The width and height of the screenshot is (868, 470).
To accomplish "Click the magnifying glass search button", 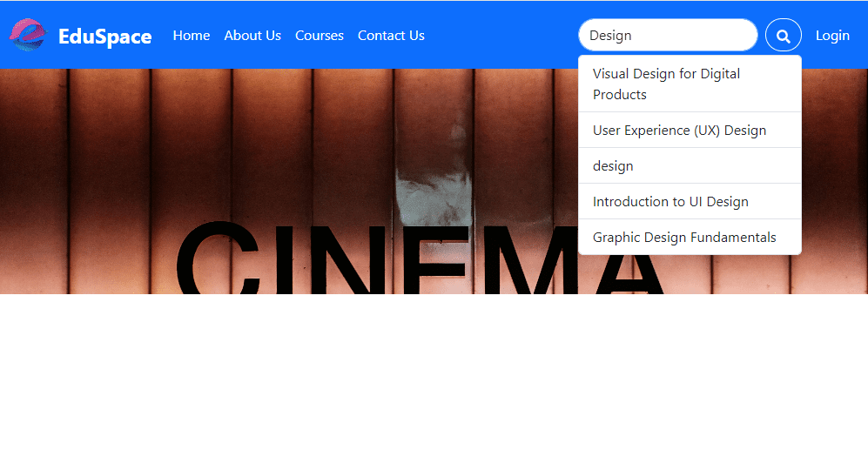I will click(x=783, y=36).
